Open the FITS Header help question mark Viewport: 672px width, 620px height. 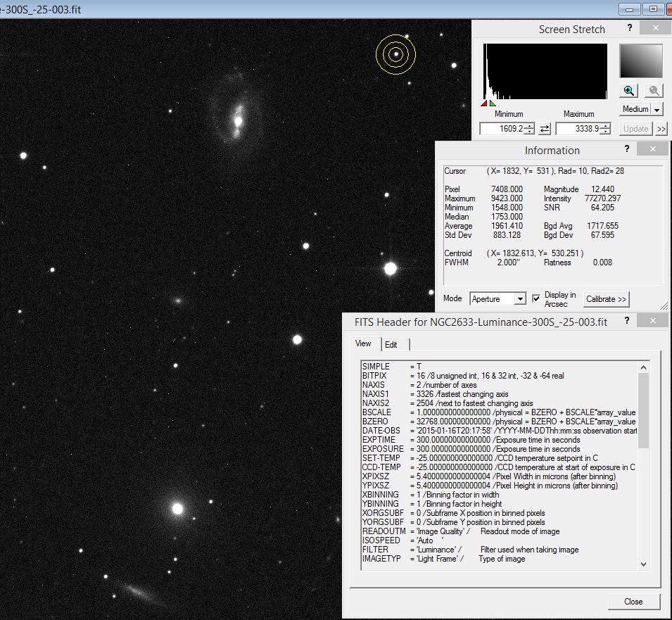click(x=626, y=320)
